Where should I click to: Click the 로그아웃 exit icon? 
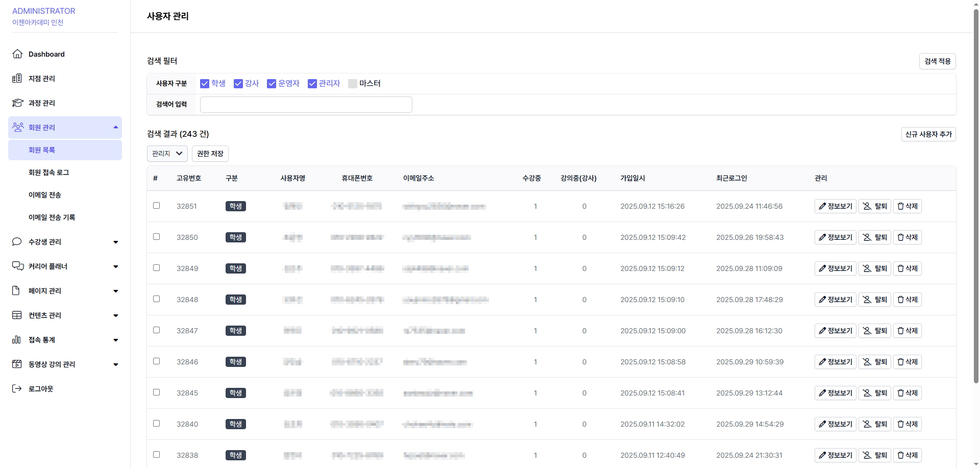17,389
